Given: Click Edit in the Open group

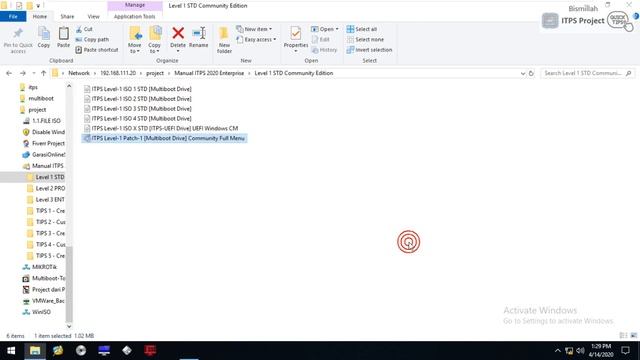Looking at the screenshot, I should 320,40.
